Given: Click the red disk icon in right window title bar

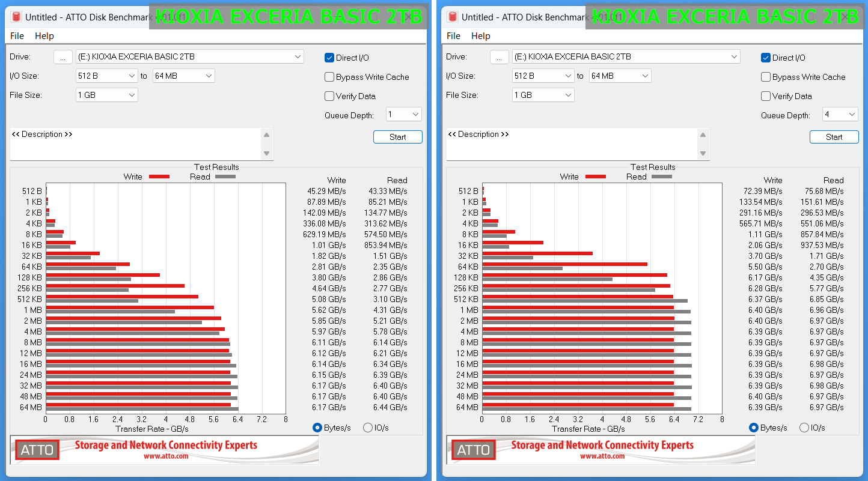Looking at the screenshot, I should click(453, 17).
